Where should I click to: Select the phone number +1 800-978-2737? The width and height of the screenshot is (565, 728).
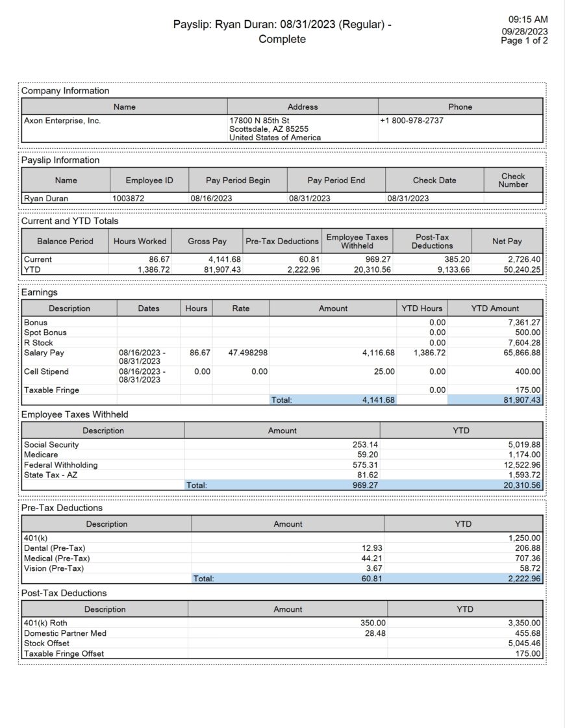coord(412,121)
